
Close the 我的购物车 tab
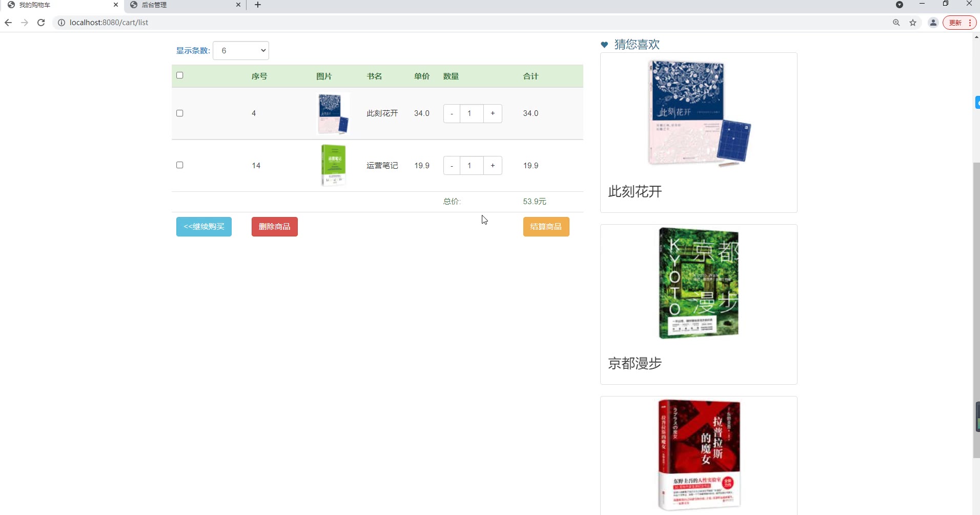coord(116,5)
